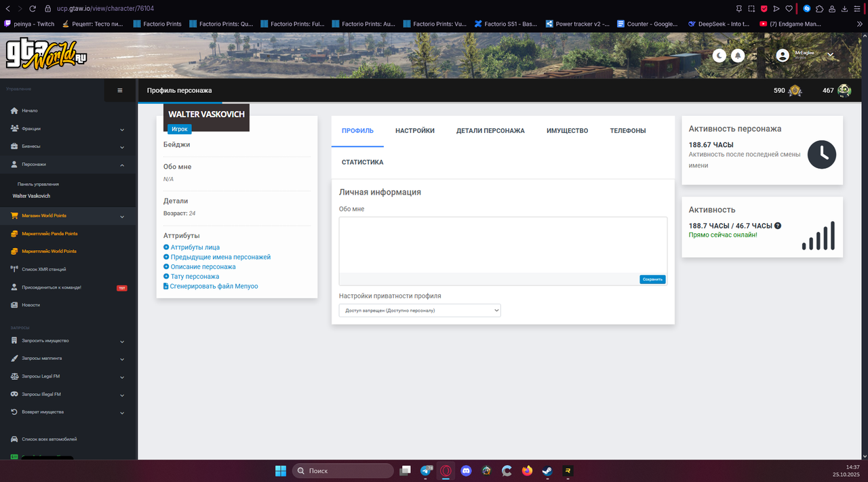
Task: Open Присоединиться к команде! sidebar item
Action: pos(51,287)
